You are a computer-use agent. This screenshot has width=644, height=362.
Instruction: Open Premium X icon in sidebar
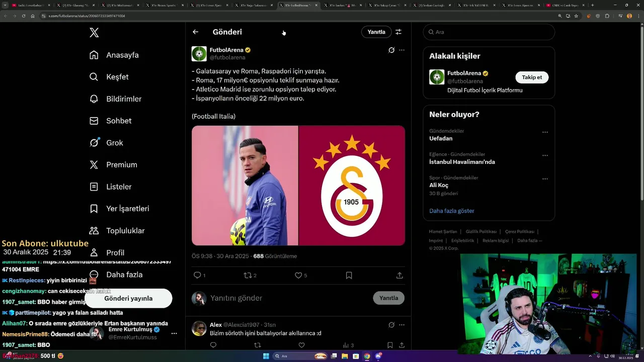pos(94,164)
